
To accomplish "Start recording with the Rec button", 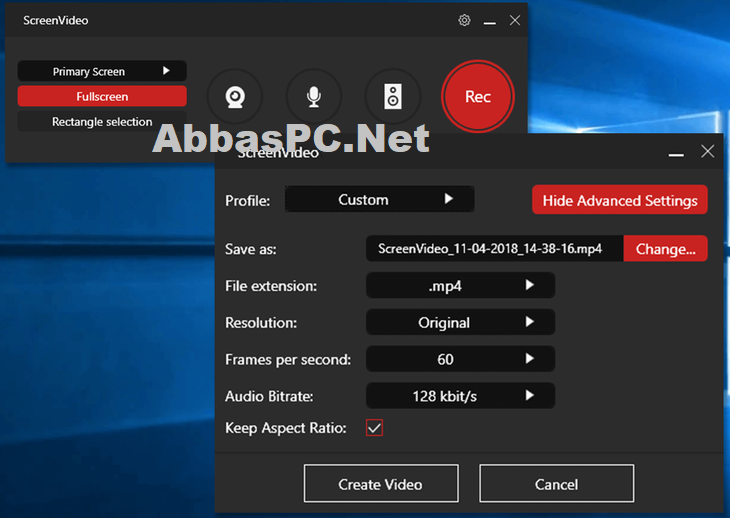I will 478,96.
